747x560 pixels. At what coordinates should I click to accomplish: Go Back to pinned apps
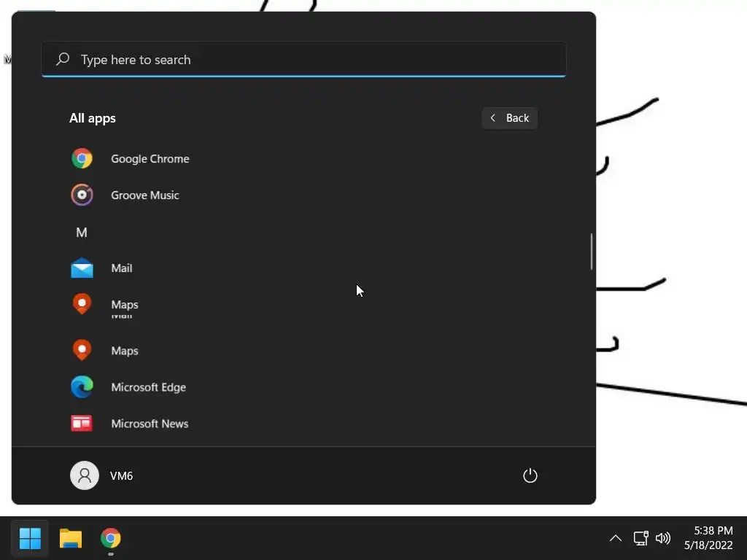(510, 118)
